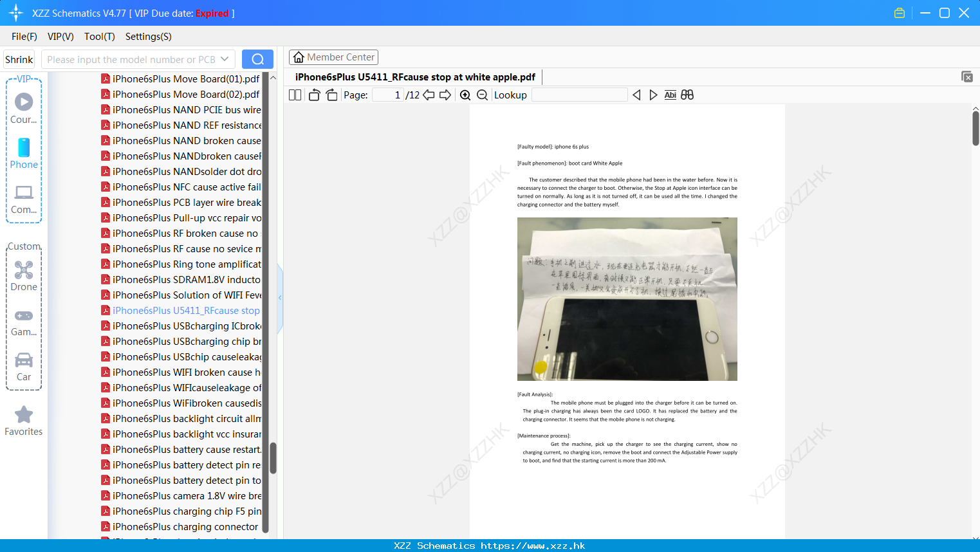Select highlighted iPhone6sPlus U5411_RFcause stop file
Image resolution: width=980 pixels, height=552 pixels.
pos(181,311)
